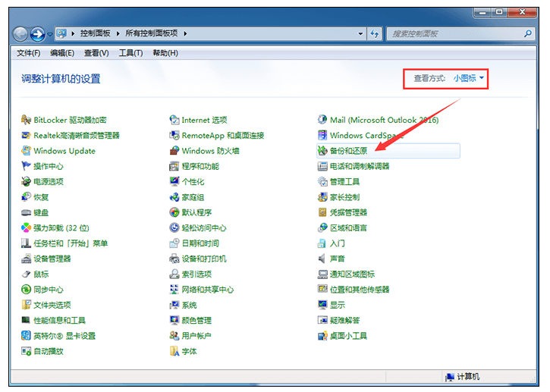
Task: Click the Forward navigation button
Action: (x=37, y=34)
